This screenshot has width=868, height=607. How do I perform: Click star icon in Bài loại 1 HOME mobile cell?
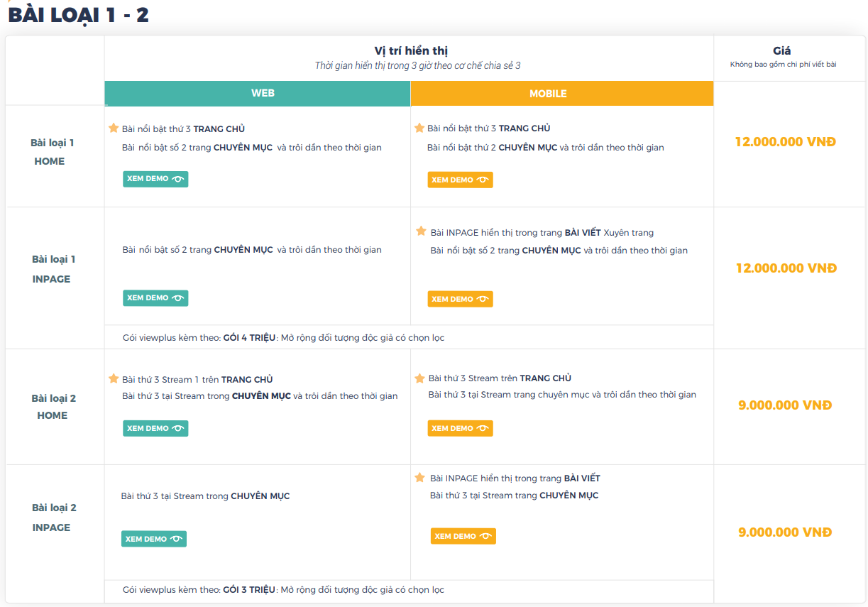point(419,128)
